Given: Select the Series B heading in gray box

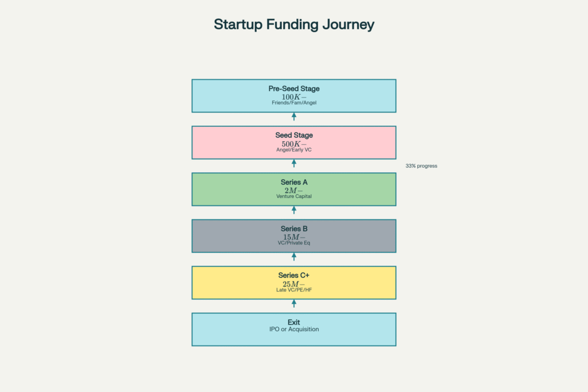Looking at the screenshot, I should click(x=294, y=228).
